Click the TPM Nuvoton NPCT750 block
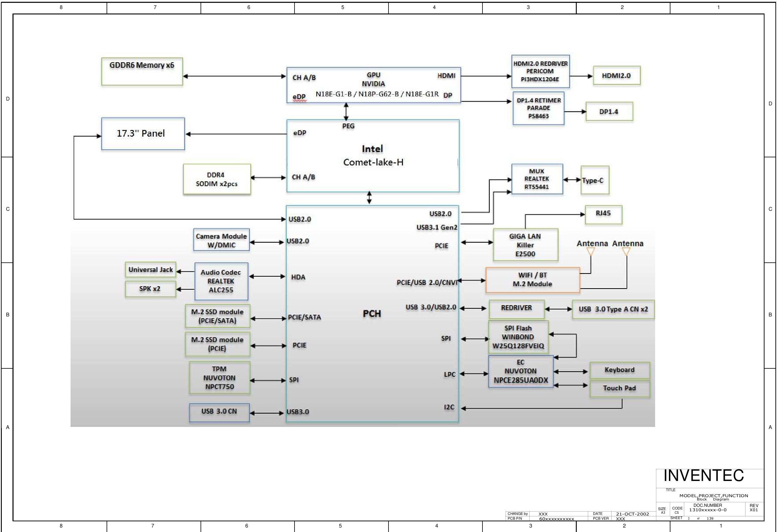 point(219,377)
